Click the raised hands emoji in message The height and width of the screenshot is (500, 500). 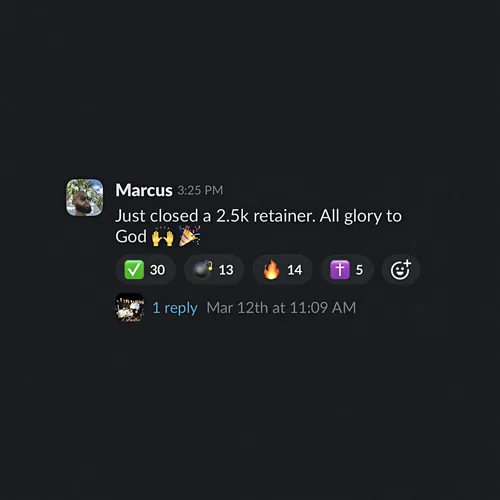click(x=163, y=237)
